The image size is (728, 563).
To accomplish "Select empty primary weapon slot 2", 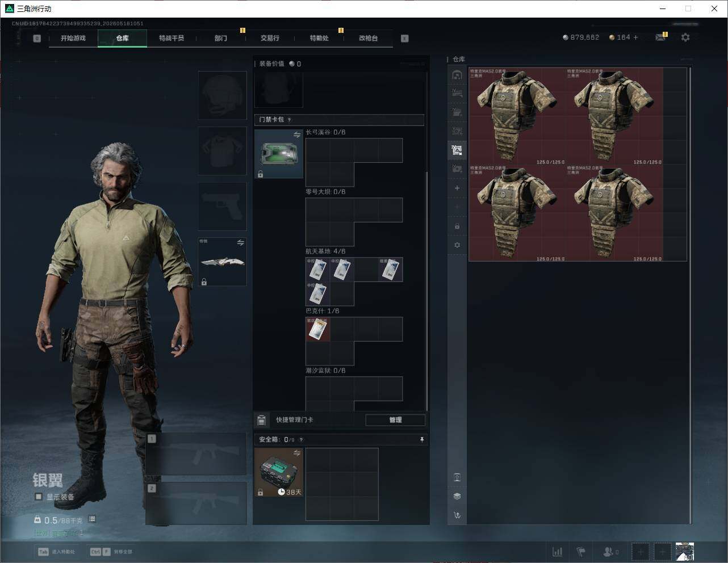I will (196, 503).
